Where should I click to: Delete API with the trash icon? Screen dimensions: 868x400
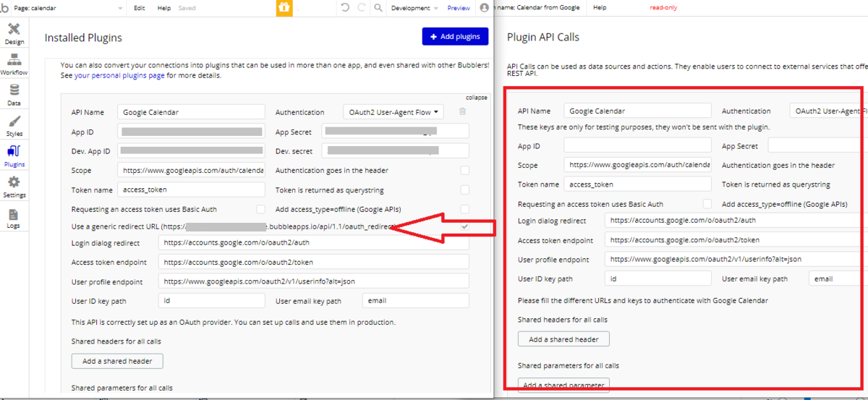(462, 111)
